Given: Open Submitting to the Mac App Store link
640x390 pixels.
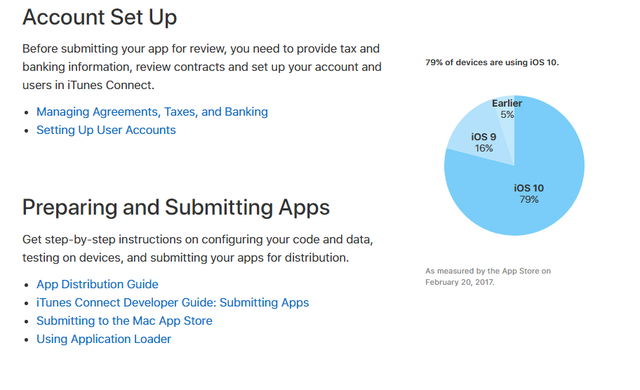Looking at the screenshot, I should pos(124,321).
